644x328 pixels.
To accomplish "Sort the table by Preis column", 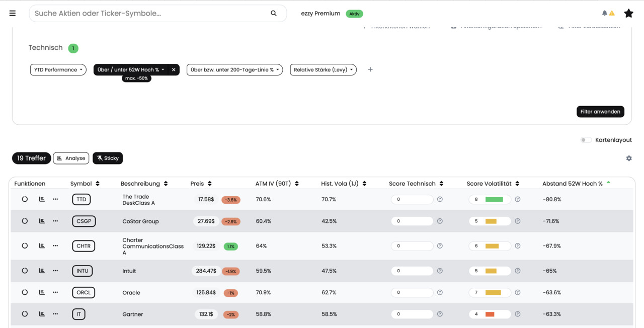I will pos(201,184).
